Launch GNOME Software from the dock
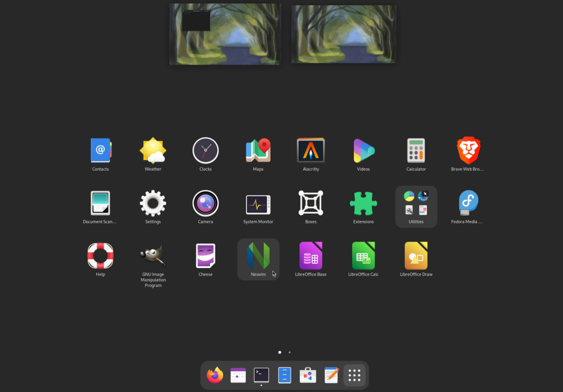Screen dimensions: 563x392 click(308, 375)
